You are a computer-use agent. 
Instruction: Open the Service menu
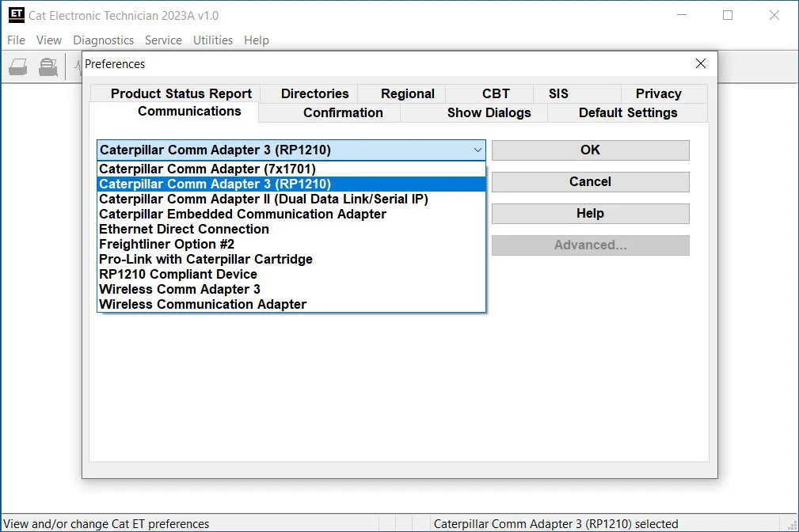click(163, 40)
